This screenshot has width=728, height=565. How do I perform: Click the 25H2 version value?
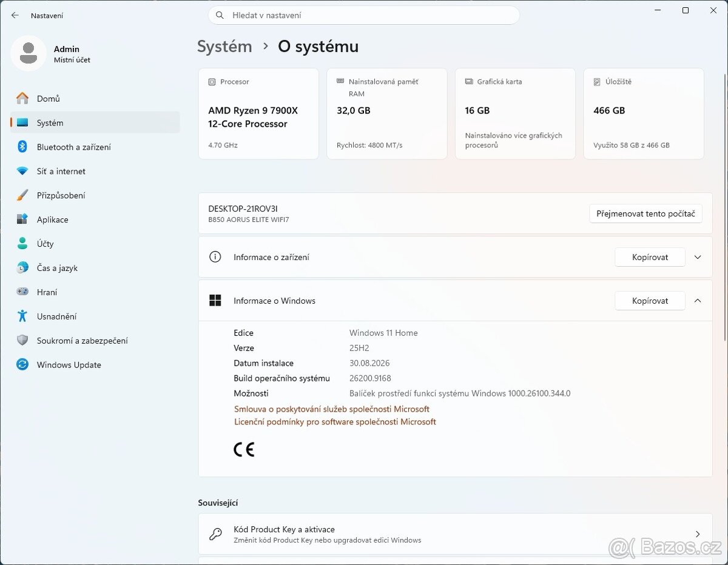(x=359, y=348)
